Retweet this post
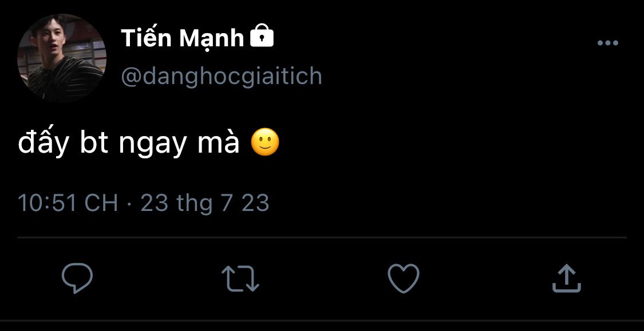The image size is (644, 331). point(240,278)
